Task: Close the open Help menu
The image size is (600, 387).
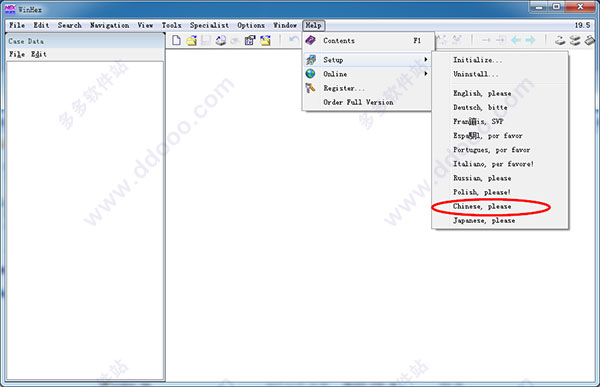Action: (313, 25)
